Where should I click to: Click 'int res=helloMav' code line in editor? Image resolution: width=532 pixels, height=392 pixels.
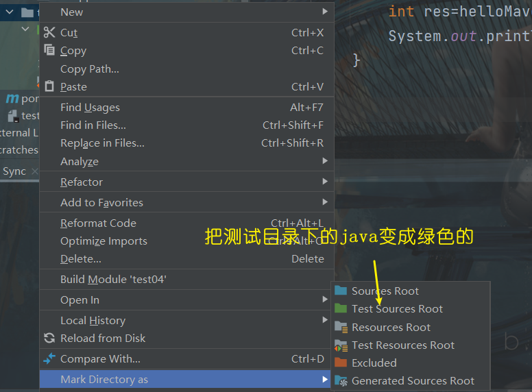pos(460,12)
